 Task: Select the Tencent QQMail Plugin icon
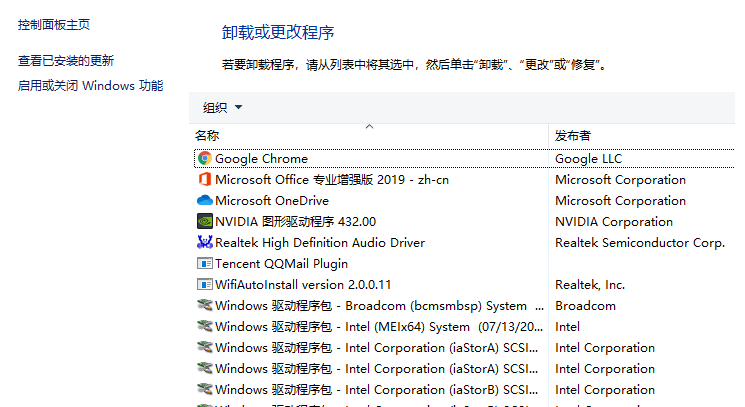(205, 264)
